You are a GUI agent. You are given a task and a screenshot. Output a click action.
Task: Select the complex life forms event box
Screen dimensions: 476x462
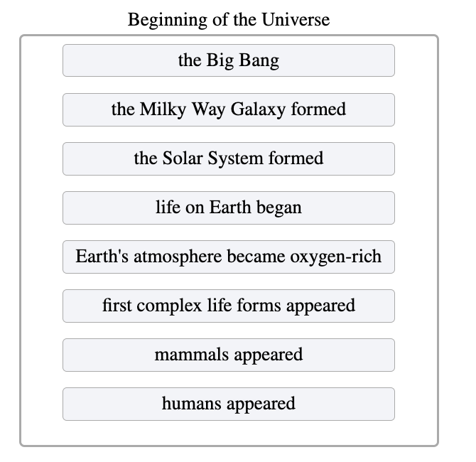click(x=229, y=306)
